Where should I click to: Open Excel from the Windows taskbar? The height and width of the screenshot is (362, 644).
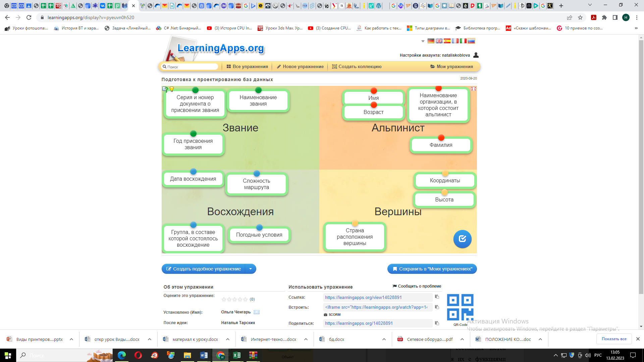(237, 355)
